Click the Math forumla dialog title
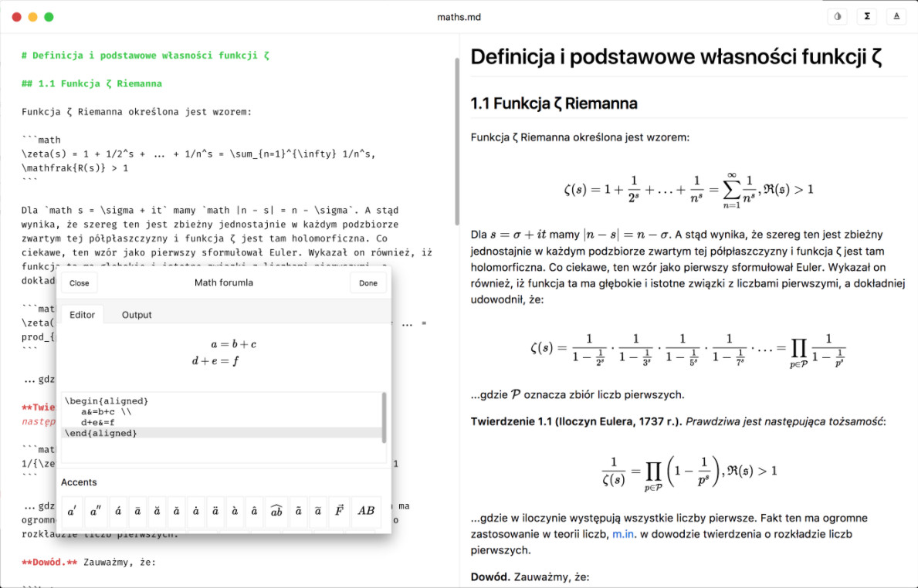Image resolution: width=918 pixels, height=588 pixels. [x=224, y=282]
